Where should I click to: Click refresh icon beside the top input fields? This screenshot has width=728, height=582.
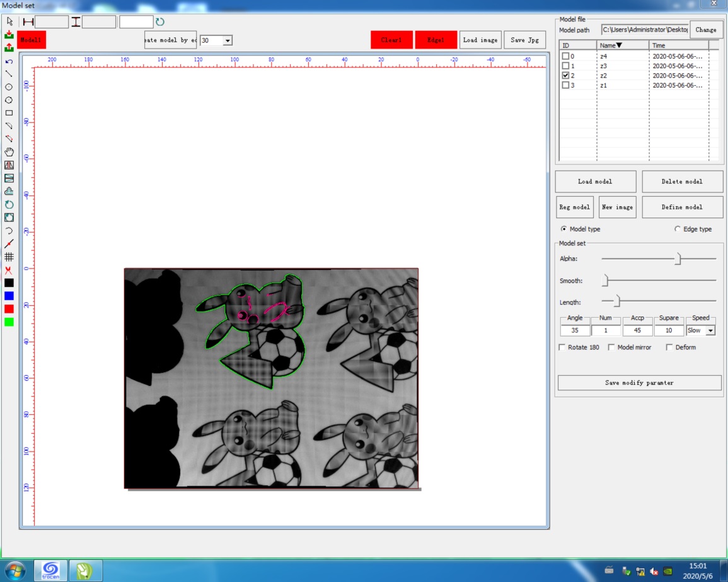click(160, 22)
